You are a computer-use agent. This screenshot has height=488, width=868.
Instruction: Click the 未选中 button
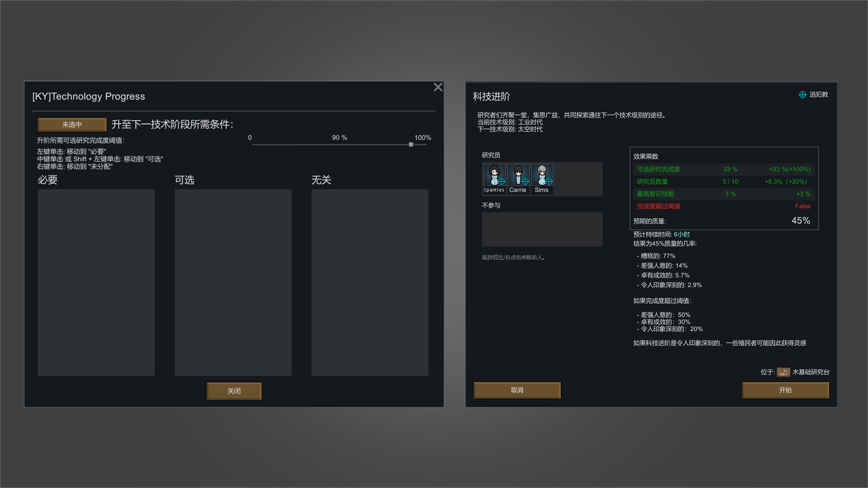tap(72, 124)
